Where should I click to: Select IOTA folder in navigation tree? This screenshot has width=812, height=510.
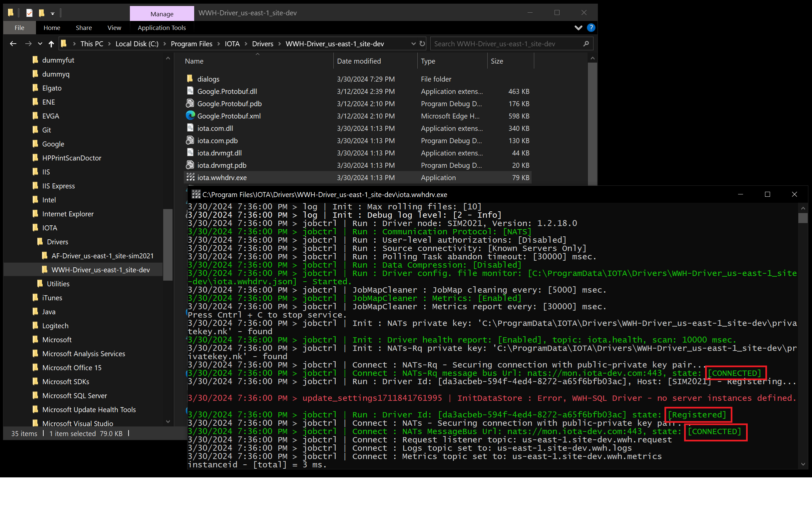pos(49,228)
